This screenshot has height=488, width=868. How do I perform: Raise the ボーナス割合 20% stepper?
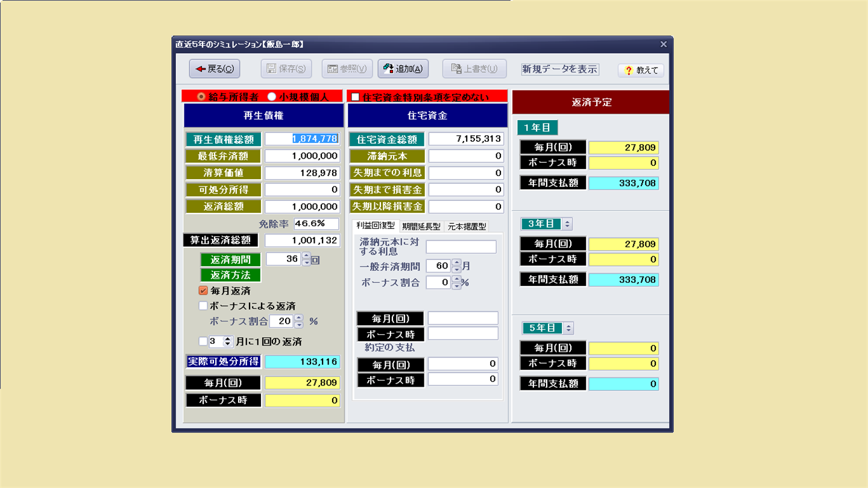click(299, 318)
